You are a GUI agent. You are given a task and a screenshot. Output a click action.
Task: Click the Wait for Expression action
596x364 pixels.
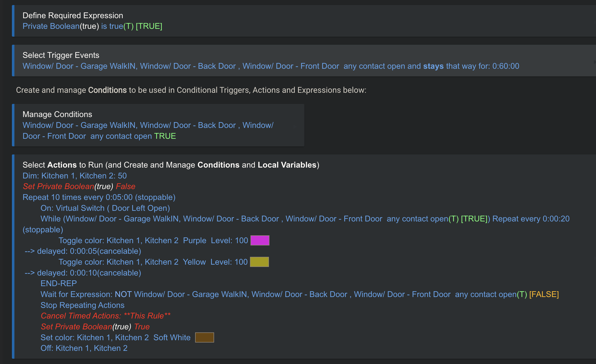tap(300, 294)
